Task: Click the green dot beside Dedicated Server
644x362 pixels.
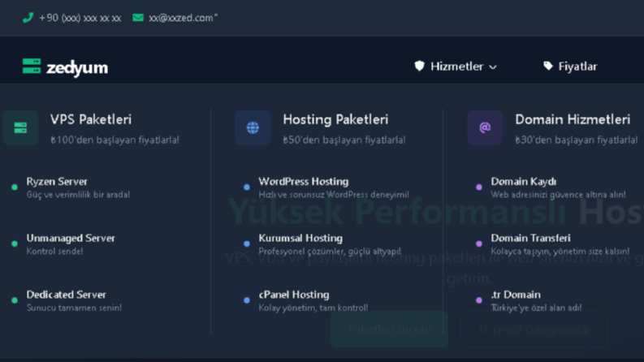Action: pos(15,300)
